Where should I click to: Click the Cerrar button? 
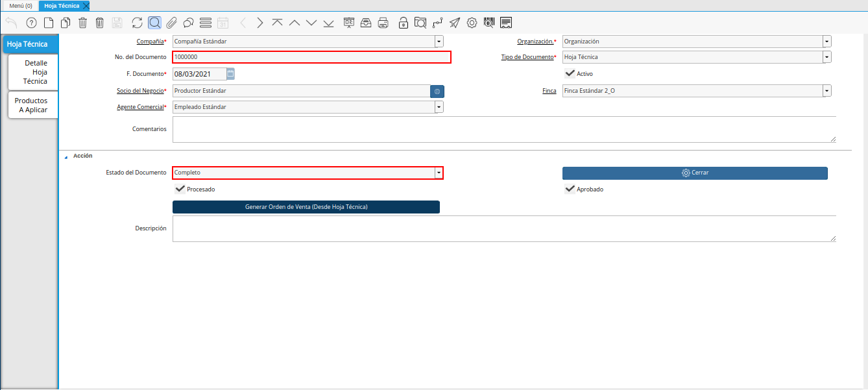(x=695, y=173)
